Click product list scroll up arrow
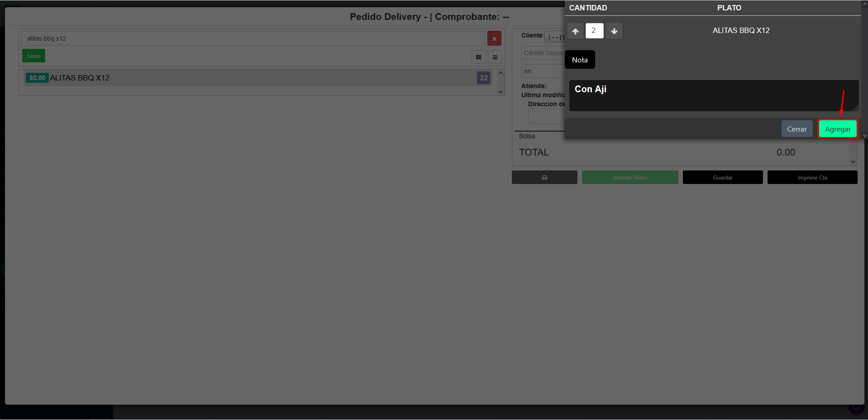The height and width of the screenshot is (420, 868). click(501, 73)
